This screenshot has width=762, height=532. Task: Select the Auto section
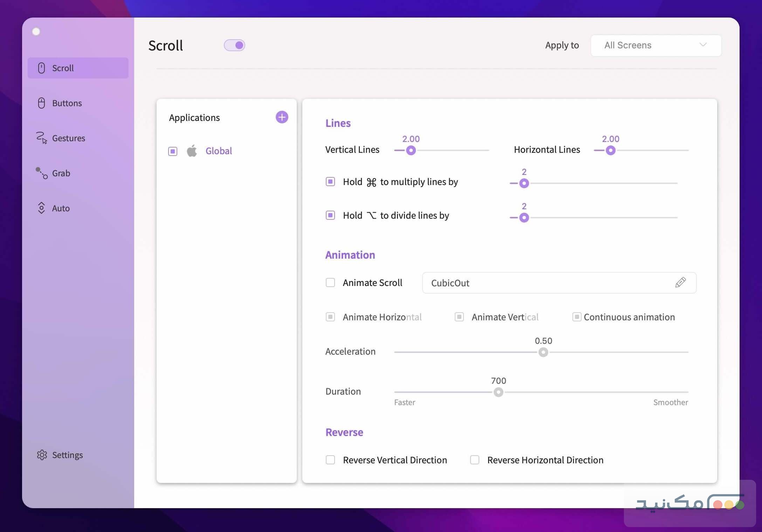tap(61, 208)
